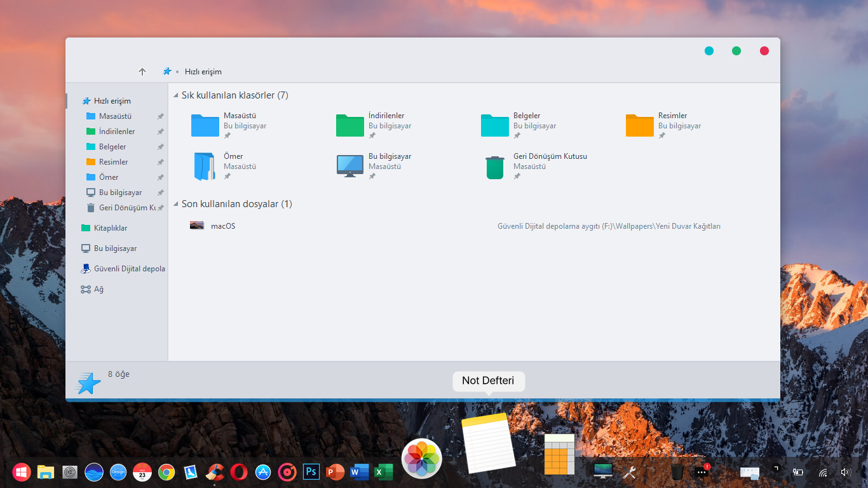Viewport: 868px width, 488px height.
Task: Click the teal window control button
Action: (x=709, y=51)
